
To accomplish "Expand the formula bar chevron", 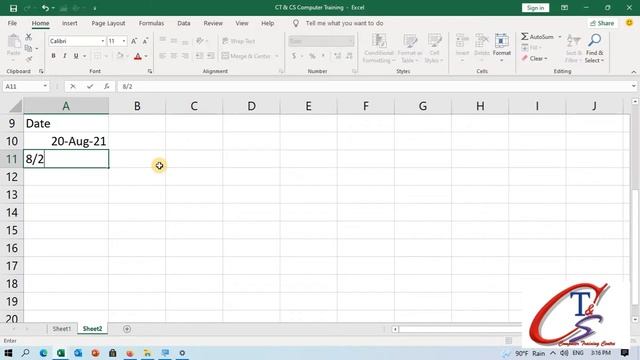I will pyautogui.click(x=633, y=86).
